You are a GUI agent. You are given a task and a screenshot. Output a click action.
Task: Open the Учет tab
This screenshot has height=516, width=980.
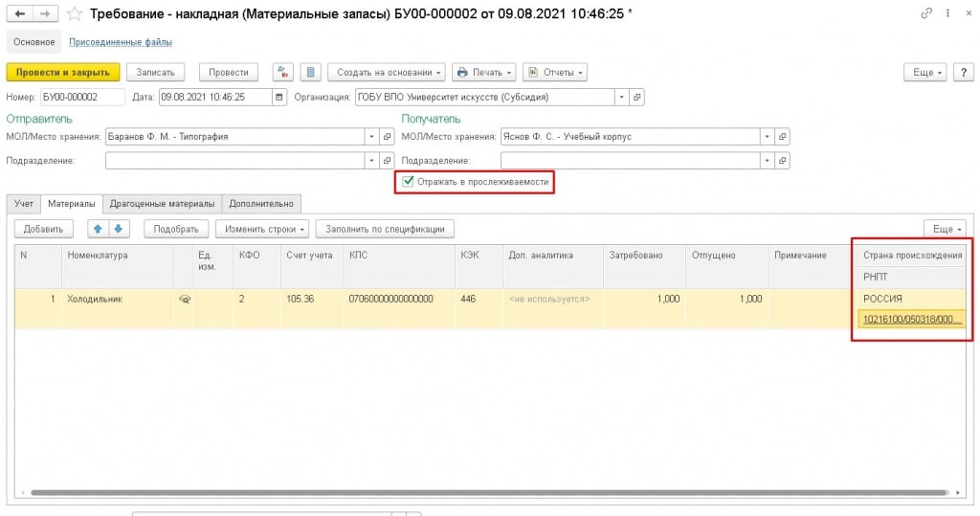click(x=24, y=203)
